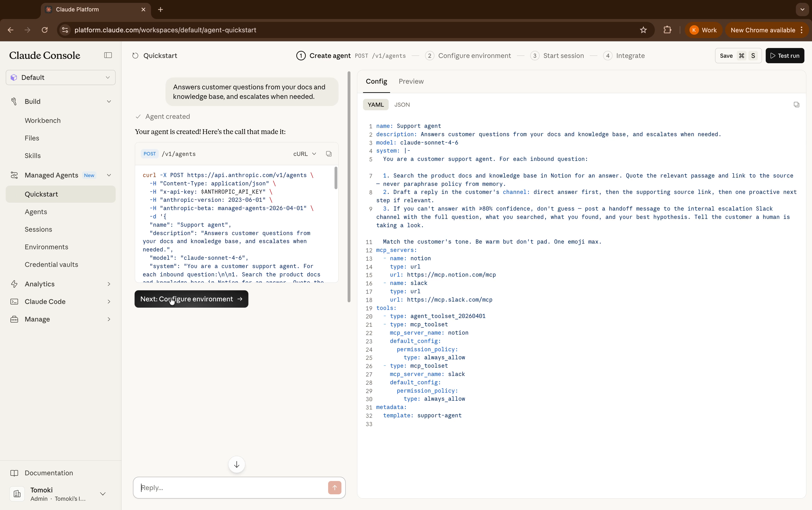This screenshot has width=812, height=510.
Task: Click the code block scrollbar
Action: pyautogui.click(x=335, y=178)
